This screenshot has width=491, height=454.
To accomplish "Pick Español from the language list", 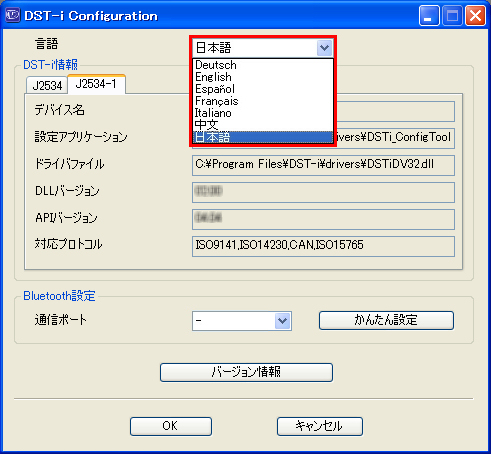I will 263,89.
